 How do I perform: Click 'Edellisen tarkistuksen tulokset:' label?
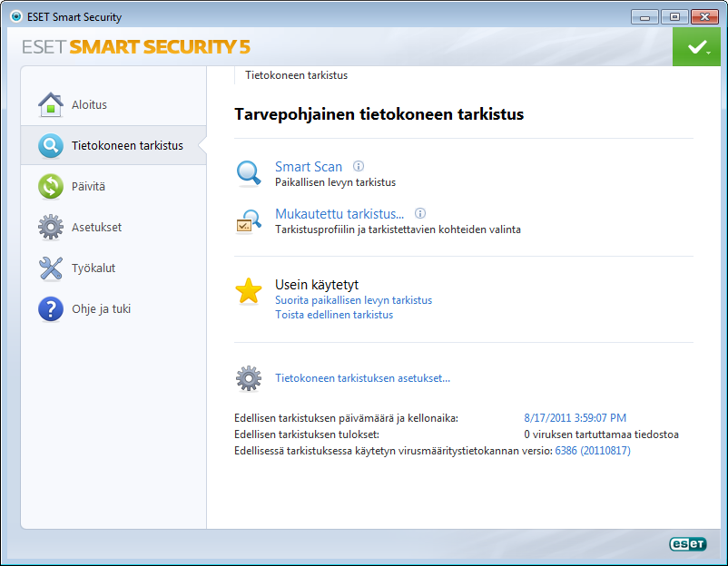(x=307, y=434)
